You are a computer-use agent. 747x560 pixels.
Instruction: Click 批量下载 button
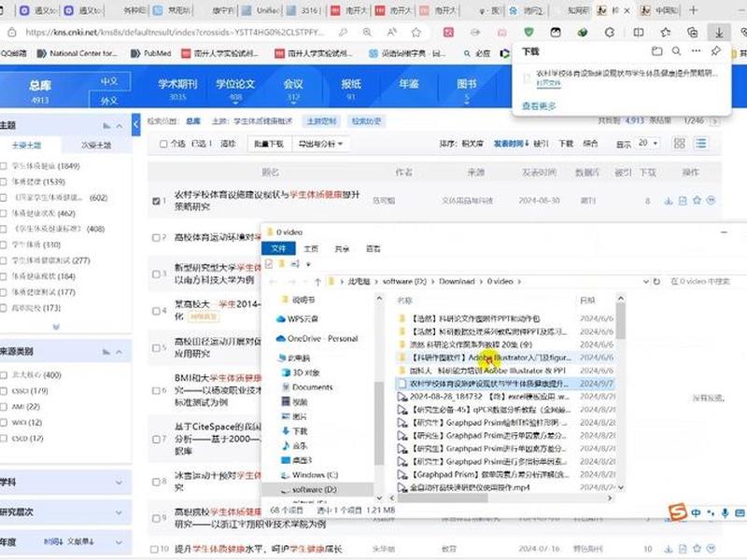tap(269, 144)
